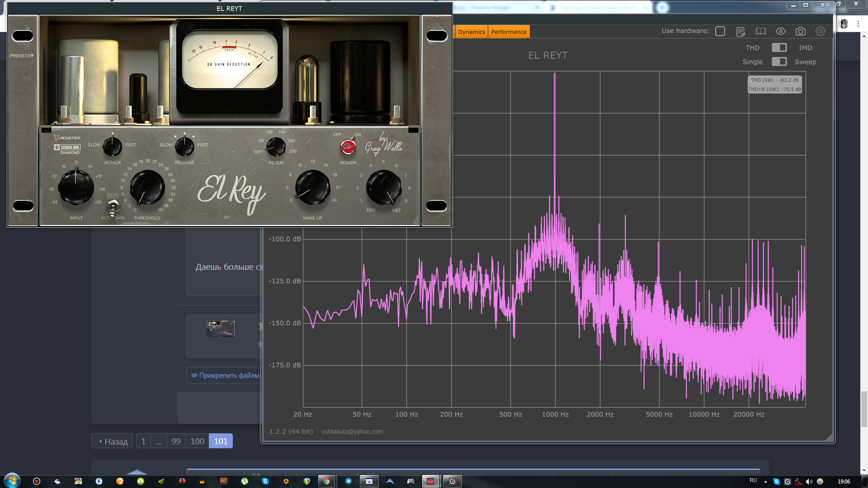Click the Skype system tray icon

coord(777,481)
